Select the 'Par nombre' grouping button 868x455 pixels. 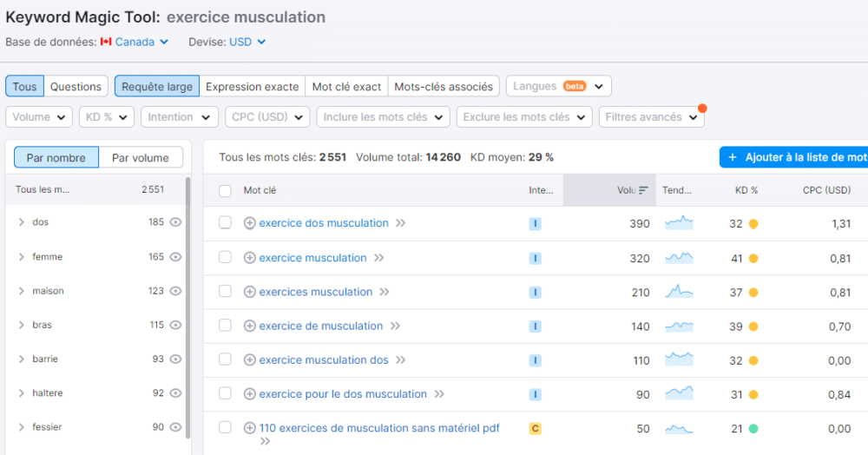coord(56,157)
